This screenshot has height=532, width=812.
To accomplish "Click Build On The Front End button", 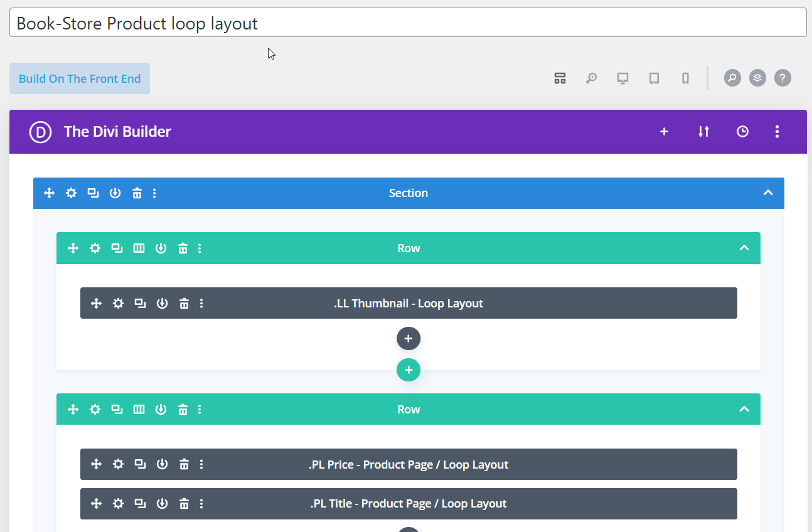I will tap(80, 78).
